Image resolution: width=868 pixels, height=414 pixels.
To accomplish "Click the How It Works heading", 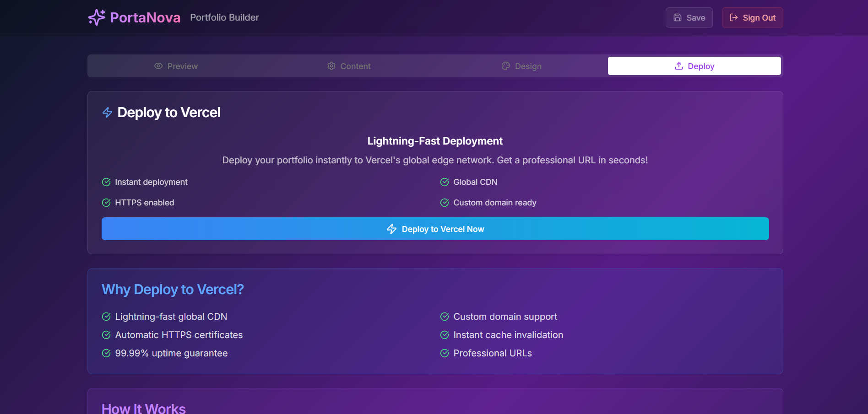I will pyautogui.click(x=144, y=408).
